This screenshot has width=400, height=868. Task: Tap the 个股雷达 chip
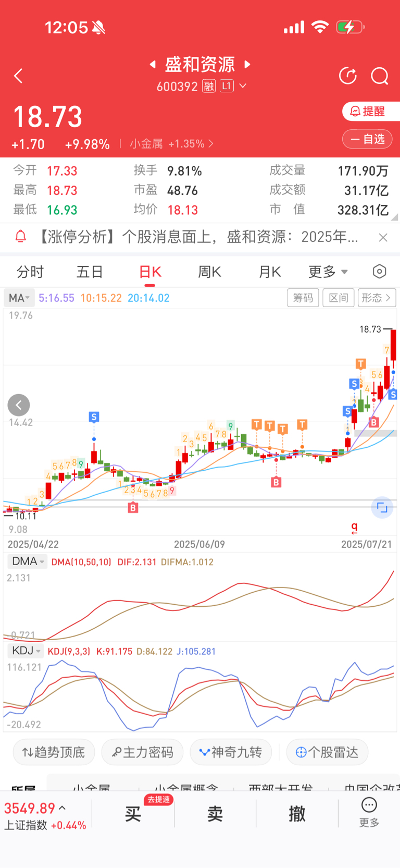click(x=327, y=752)
